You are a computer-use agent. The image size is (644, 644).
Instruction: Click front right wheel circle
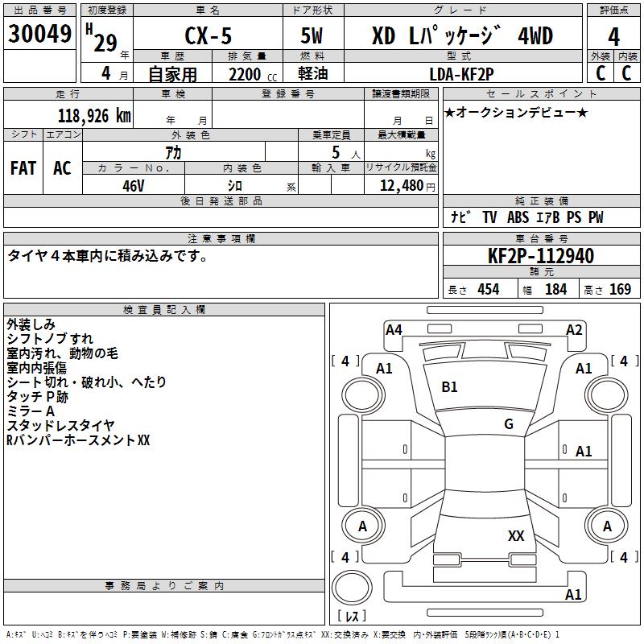click(x=607, y=395)
